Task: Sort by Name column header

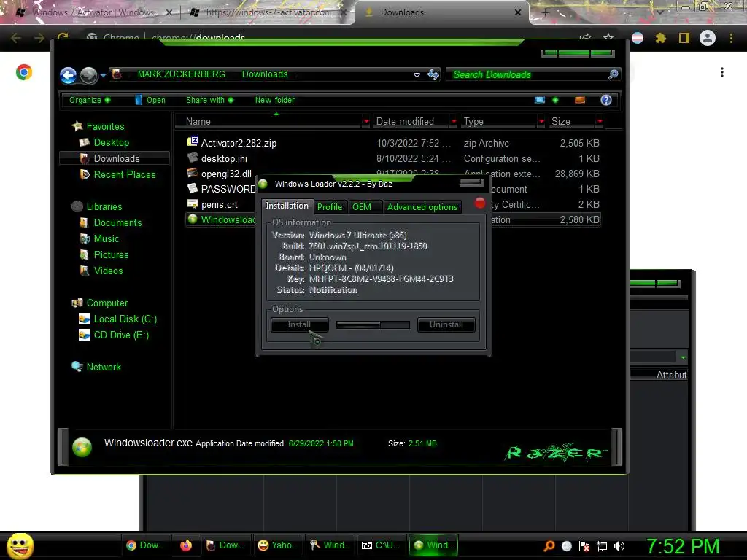Action: point(268,122)
